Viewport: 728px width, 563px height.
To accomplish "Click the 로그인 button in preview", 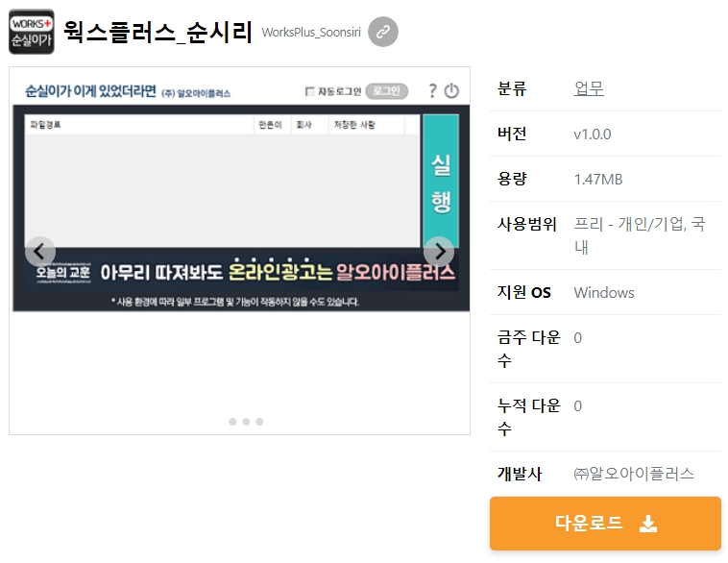I will click(x=387, y=91).
